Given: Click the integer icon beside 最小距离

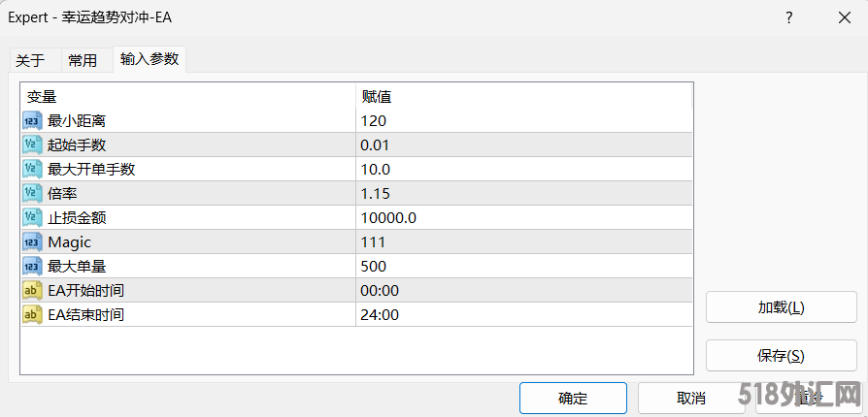Looking at the screenshot, I should tap(32, 121).
